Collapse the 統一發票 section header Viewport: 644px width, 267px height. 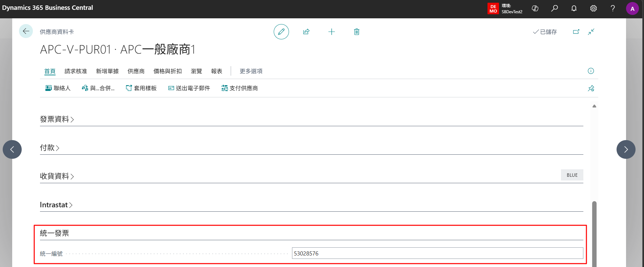coord(55,233)
